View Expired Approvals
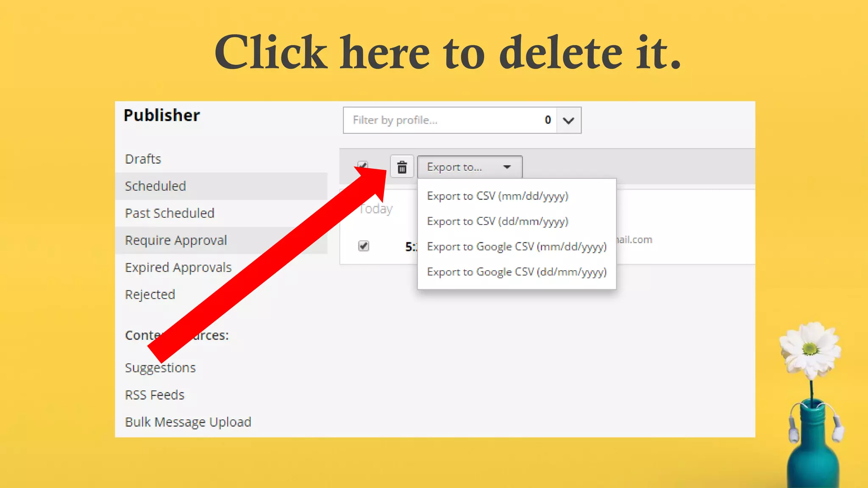The height and width of the screenshot is (488, 868). point(178,268)
